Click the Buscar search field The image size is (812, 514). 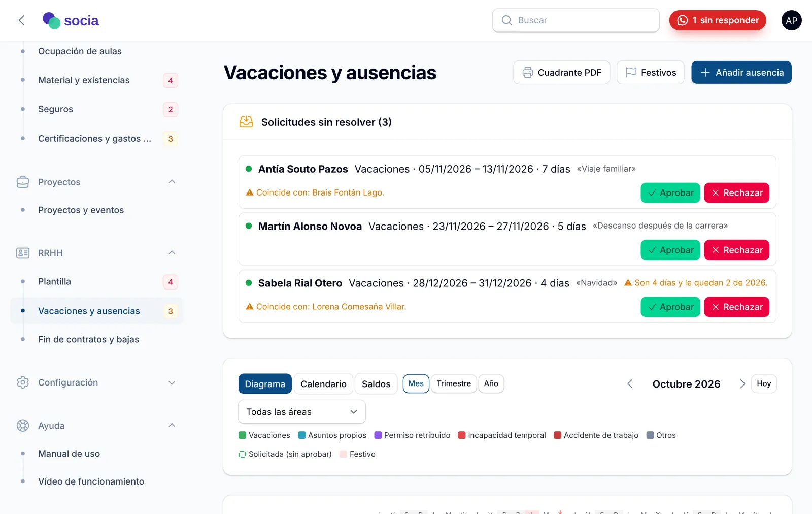576,20
